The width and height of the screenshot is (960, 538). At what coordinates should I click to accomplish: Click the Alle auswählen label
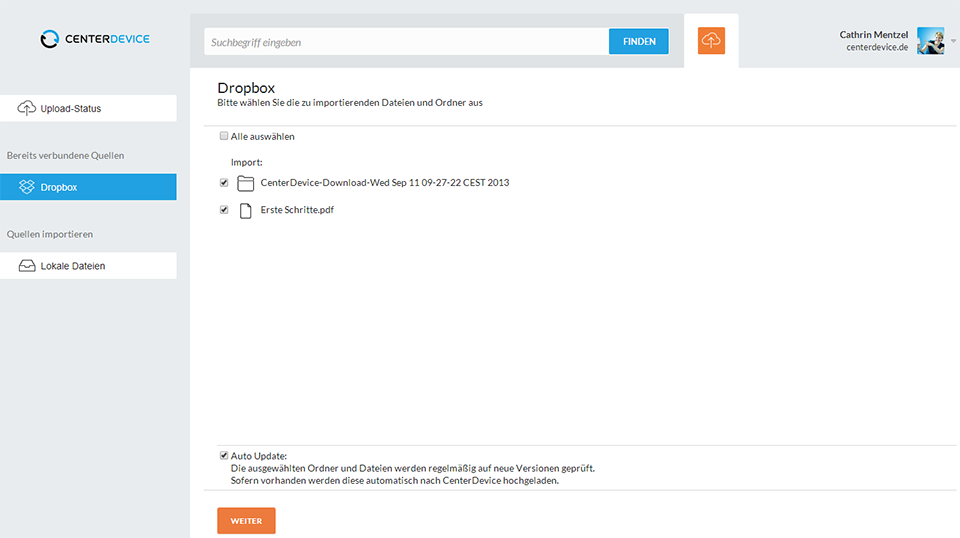pyautogui.click(x=262, y=136)
